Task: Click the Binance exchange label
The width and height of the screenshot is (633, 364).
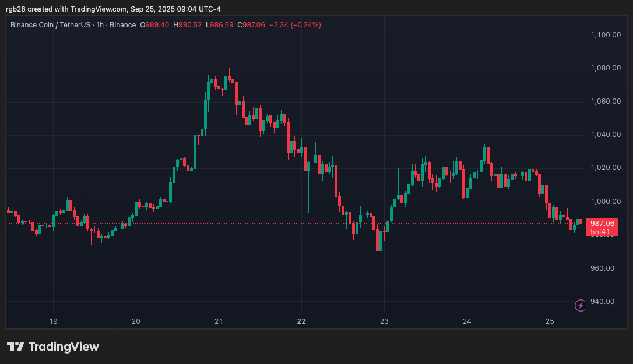Action: tap(122, 25)
